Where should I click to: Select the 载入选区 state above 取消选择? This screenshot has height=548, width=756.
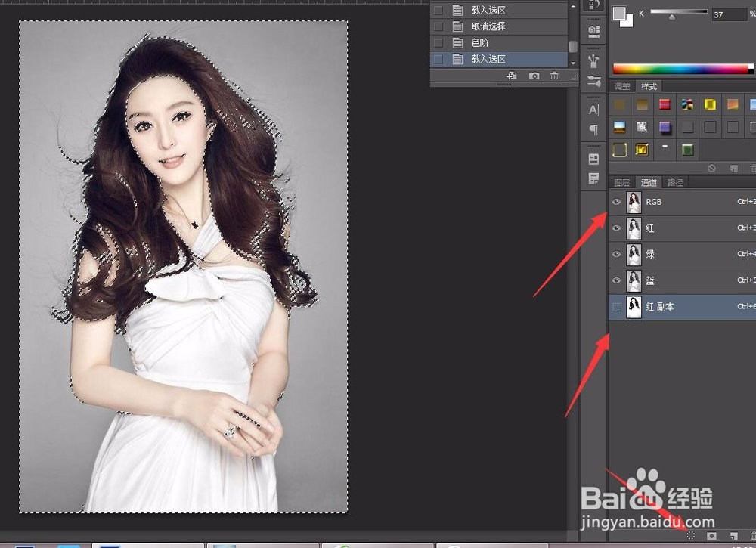[498, 10]
